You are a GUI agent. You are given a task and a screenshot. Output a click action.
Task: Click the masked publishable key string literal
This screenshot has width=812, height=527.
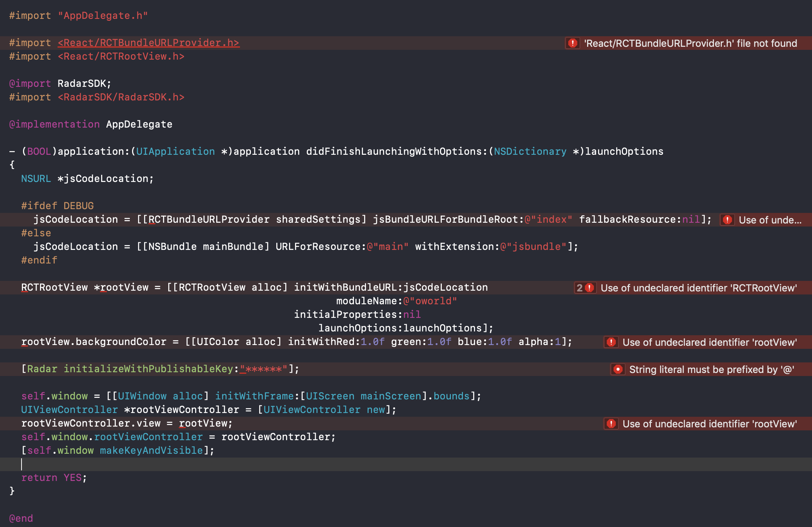263,369
